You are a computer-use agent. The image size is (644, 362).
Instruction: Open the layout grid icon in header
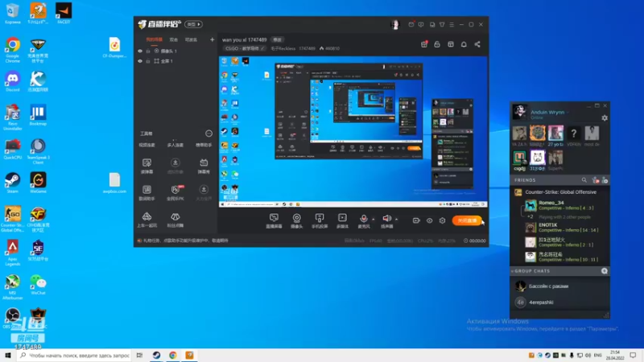(451, 44)
